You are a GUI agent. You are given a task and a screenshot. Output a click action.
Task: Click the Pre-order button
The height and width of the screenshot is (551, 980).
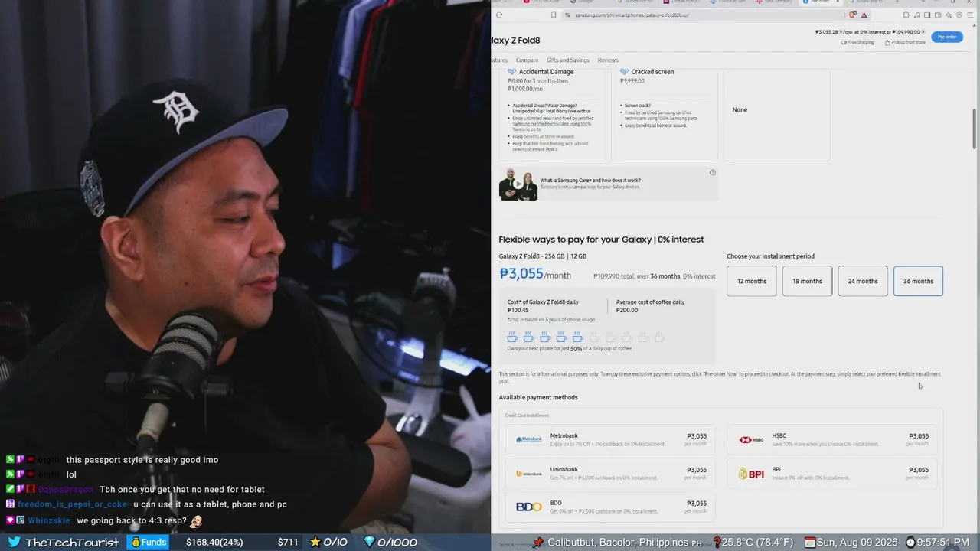947,37
